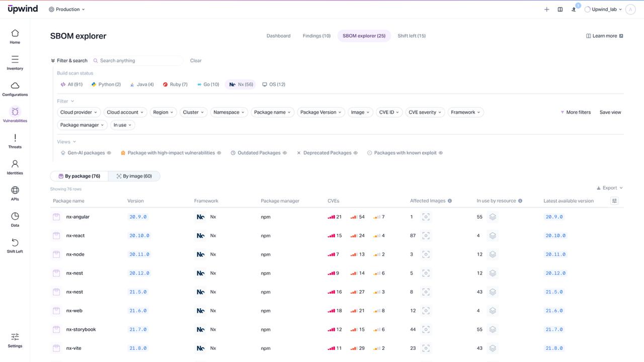Open resource layers icon for nx-node
Image resolution: width=644 pixels, height=362 pixels.
pyautogui.click(x=493, y=254)
